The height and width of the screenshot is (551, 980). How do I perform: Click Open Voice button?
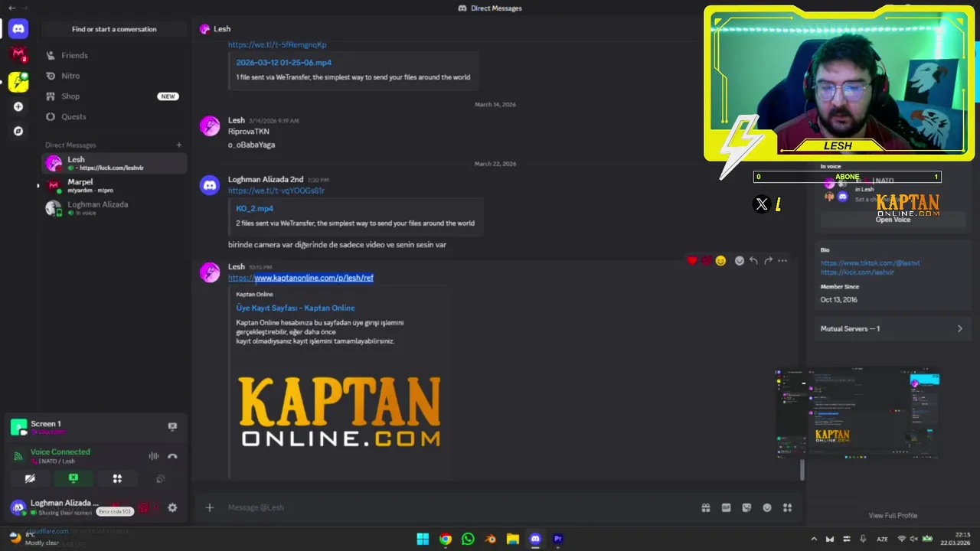893,220
